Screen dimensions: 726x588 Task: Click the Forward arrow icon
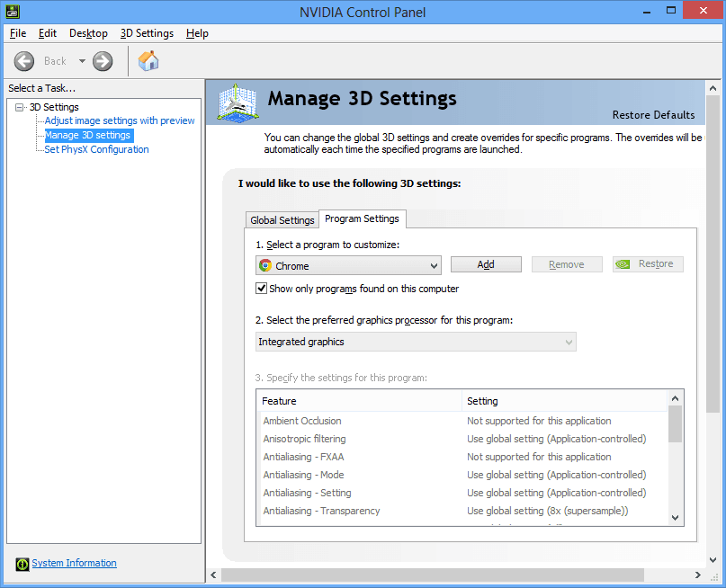103,61
